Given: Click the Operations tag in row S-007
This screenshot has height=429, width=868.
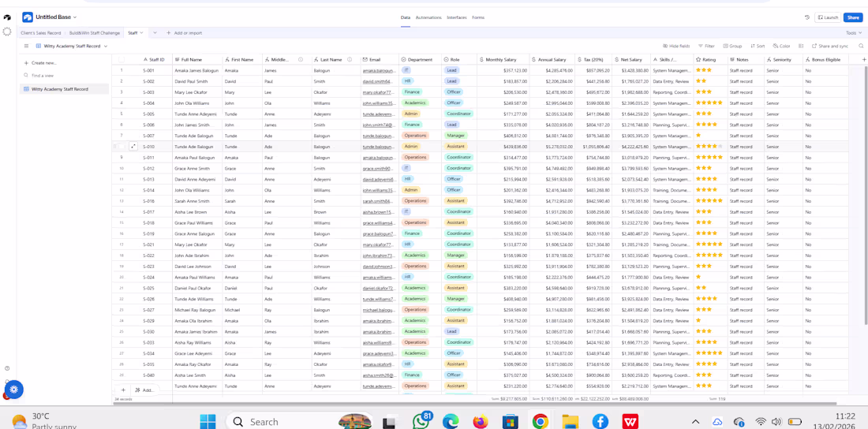Looking at the screenshot, I should pyautogui.click(x=415, y=136).
